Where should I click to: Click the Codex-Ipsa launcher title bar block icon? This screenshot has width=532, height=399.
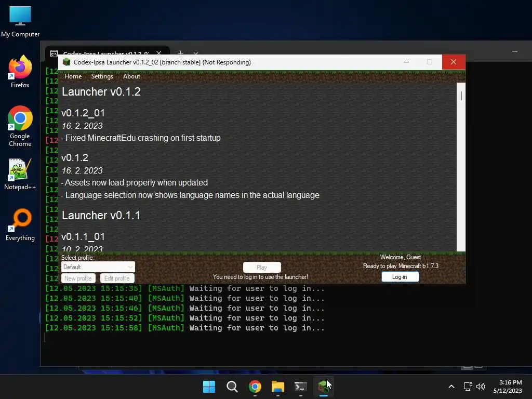click(x=66, y=62)
